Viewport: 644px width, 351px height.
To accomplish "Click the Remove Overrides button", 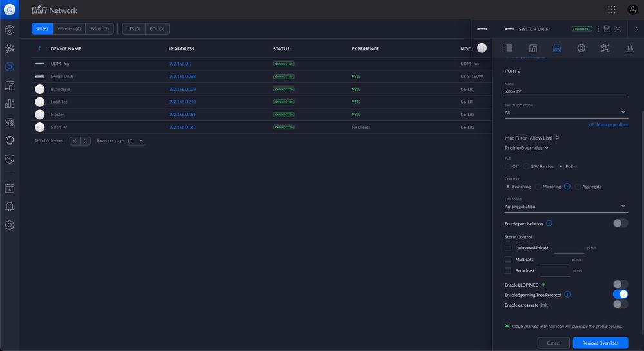I will [600, 343].
